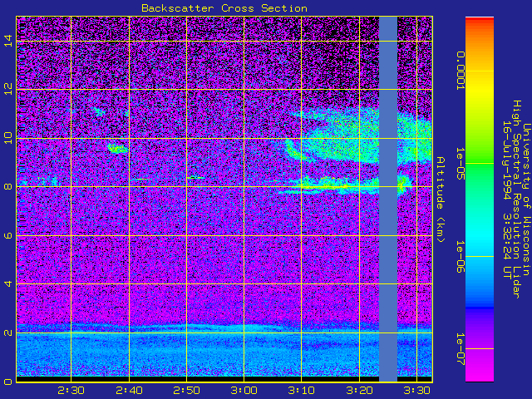Viewport: 532px width, 399px height.
Task: Click the "Altitude (km)" axis title
Action: point(441,199)
